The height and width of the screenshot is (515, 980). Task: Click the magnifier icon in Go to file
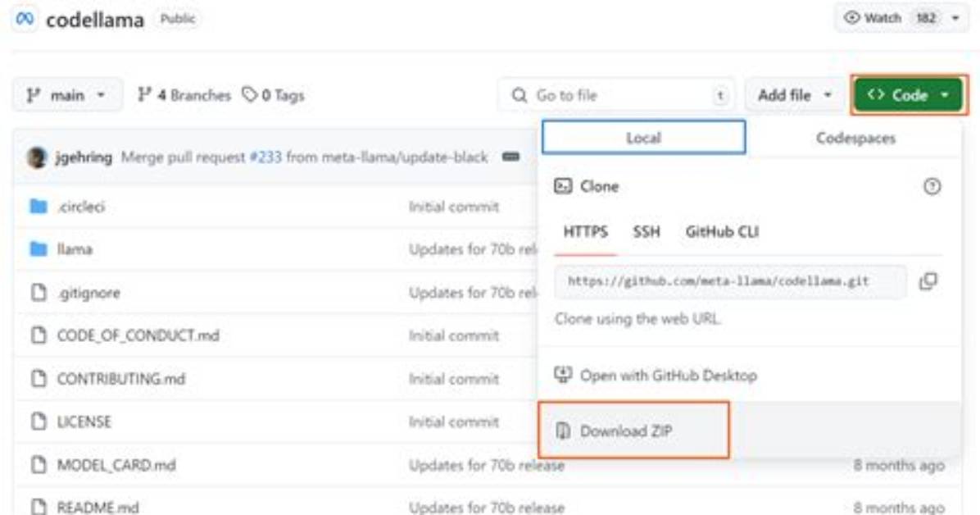pyautogui.click(x=519, y=95)
